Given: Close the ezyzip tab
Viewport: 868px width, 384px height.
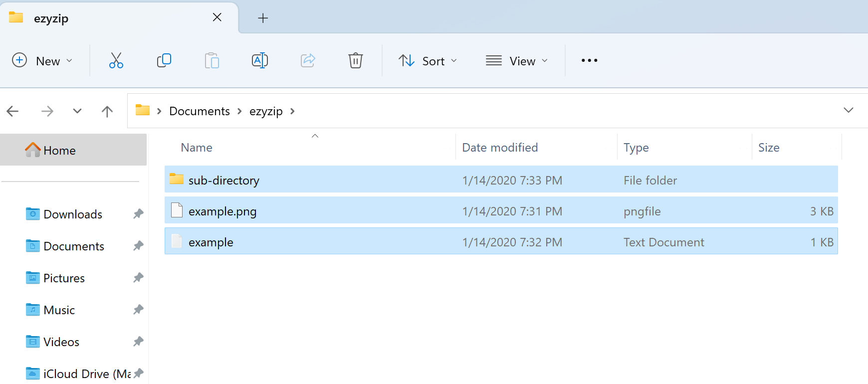Looking at the screenshot, I should coord(217,17).
